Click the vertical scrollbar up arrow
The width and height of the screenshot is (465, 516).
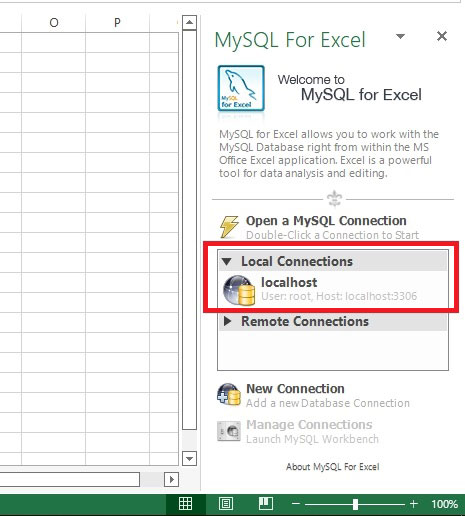pos(189,22)
